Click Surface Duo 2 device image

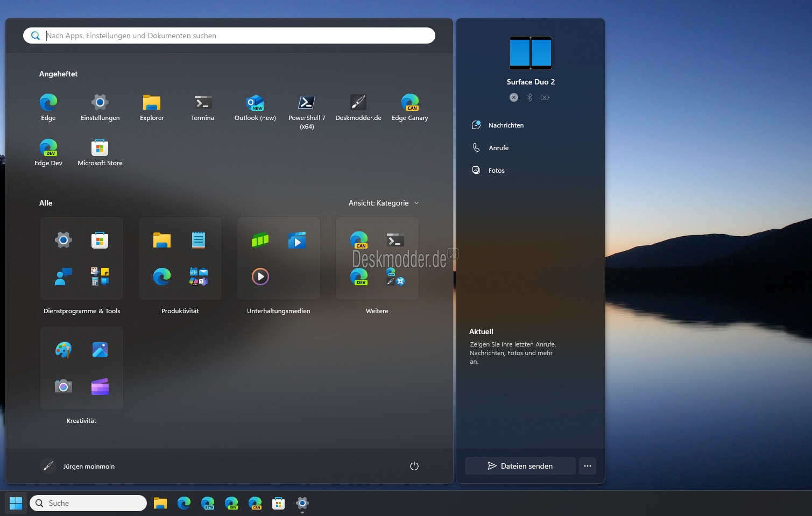click(531, 53)
